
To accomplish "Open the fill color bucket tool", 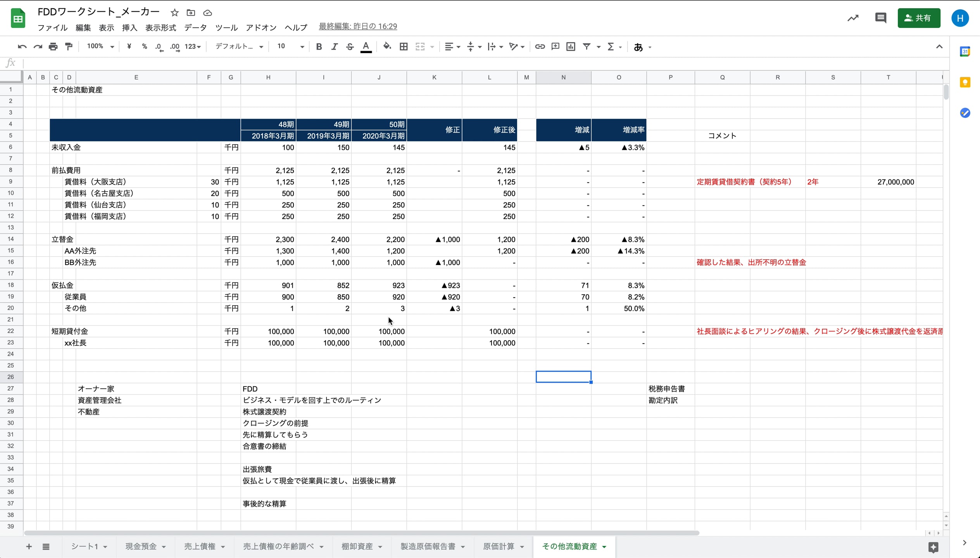I will [386, 46].
